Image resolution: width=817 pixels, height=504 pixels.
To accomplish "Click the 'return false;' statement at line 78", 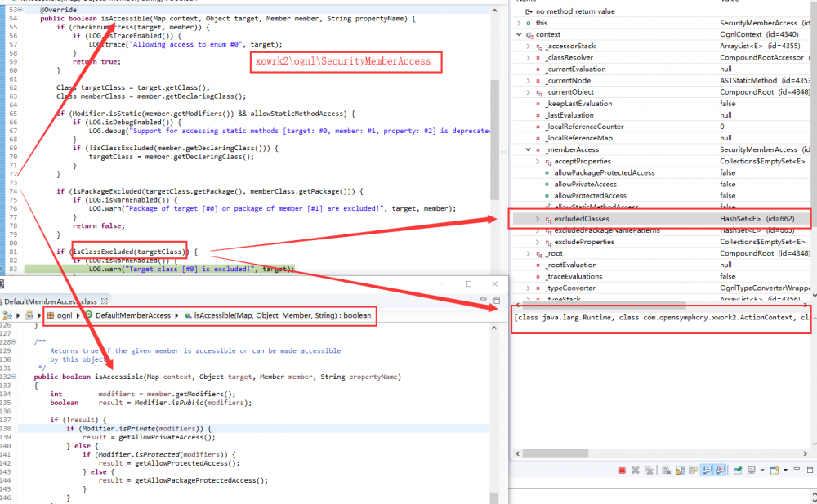I will tap(99, 225).
